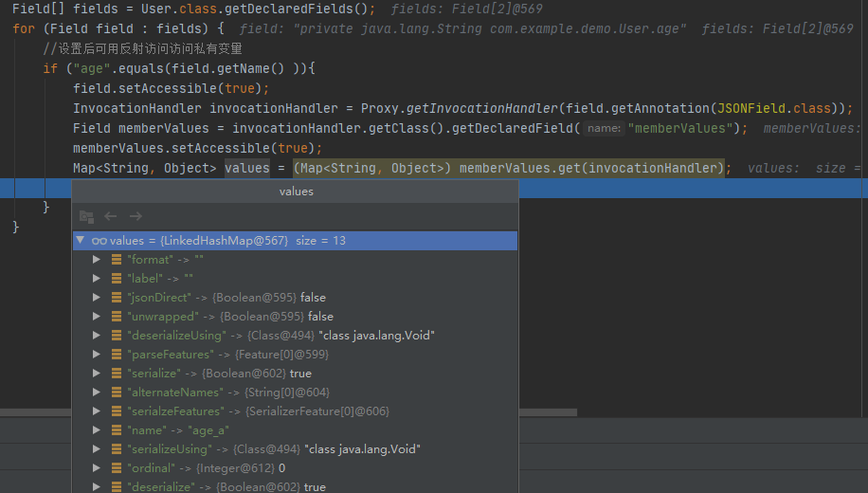Click the entry icon beside "parseFeatures"
Image resolution: width=868 pixels, height=493 pixels.
[117, 354]
